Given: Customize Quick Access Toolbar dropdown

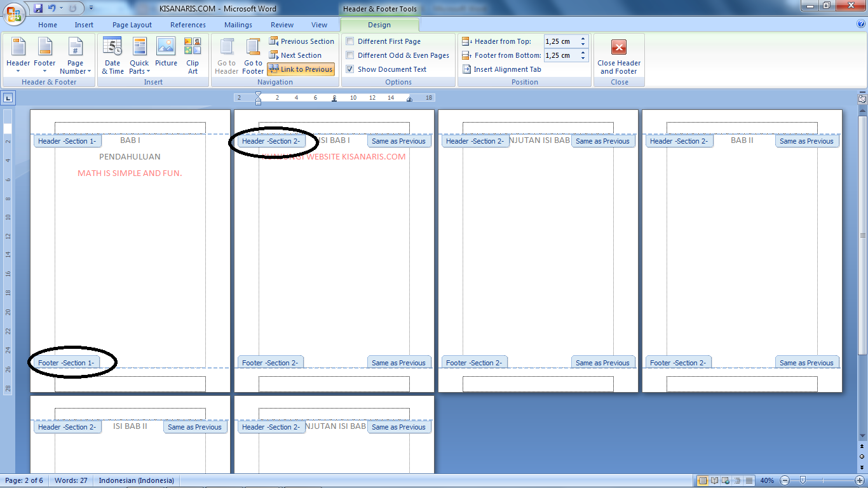Looking at the screenshot, I should click(91, 8).
